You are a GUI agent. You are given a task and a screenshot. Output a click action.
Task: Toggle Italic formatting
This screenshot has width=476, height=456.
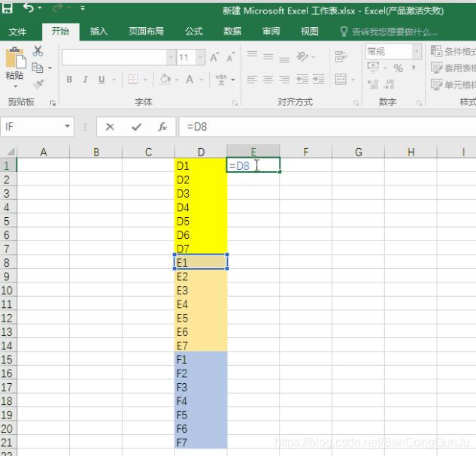[85, 80]
